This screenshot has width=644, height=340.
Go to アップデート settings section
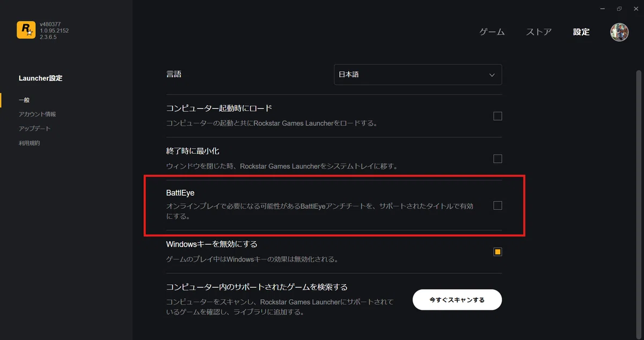34,129
